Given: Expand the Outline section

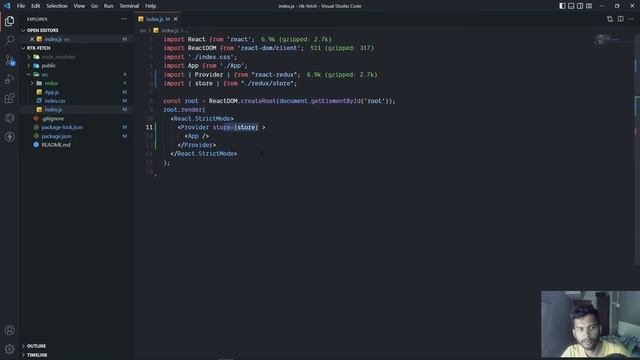Looking at the screenshot, I should pos(36,346).
